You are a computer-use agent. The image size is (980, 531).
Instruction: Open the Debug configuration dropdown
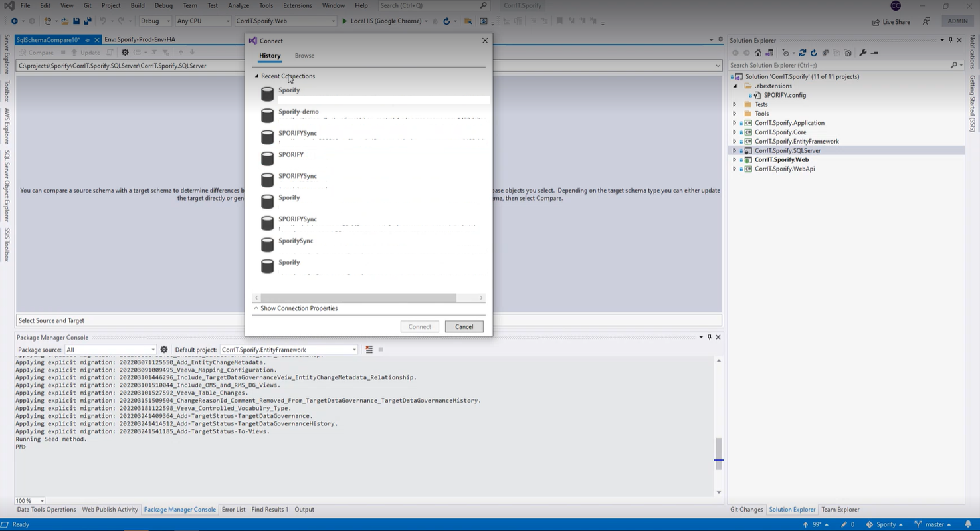(x=168, y=21)
